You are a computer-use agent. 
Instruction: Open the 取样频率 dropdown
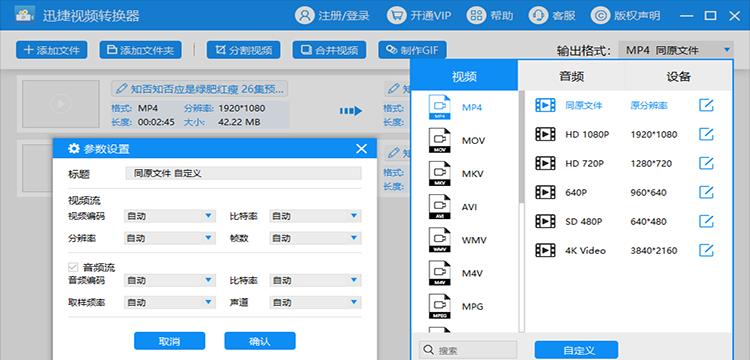(x=169, y=302)
